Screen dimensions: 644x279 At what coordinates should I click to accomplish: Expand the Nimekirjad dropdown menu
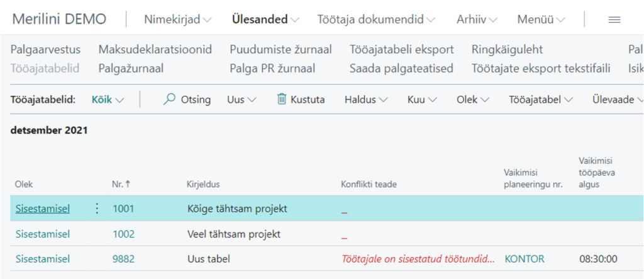point(178,20)
